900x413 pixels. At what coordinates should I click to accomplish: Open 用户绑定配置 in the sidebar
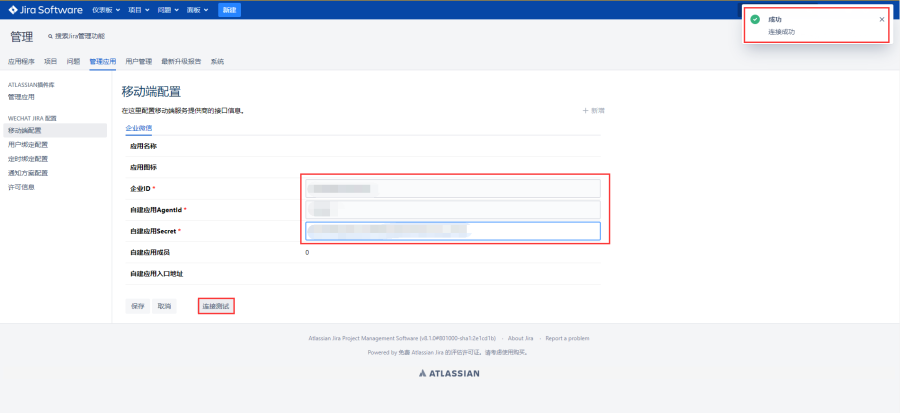pyautogui.click(x=28, y=144)
